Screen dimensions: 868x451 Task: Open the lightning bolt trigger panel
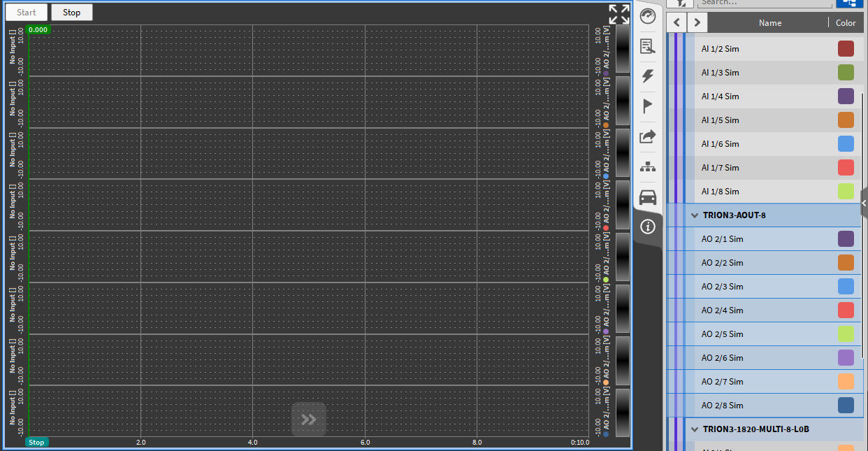648,76
